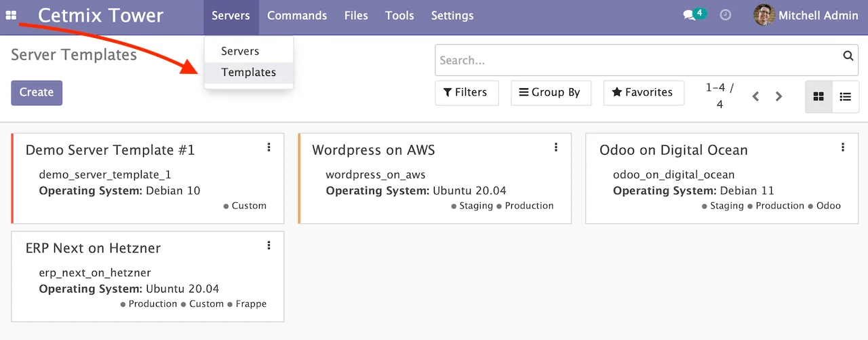Viewport: 868px width, 340px height.
Task: Open the Commands menu
Action: (297, 16)
